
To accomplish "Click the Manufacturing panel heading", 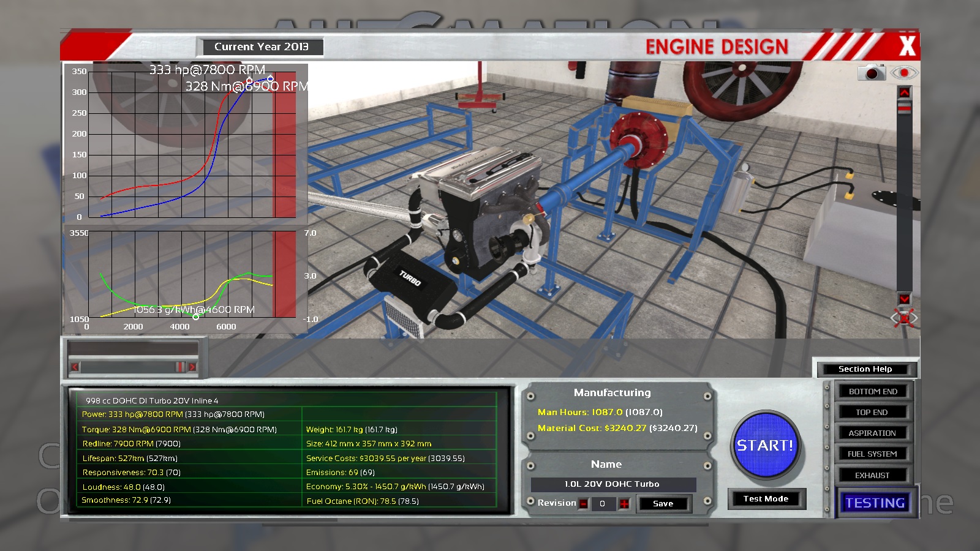I will (612, 393).
